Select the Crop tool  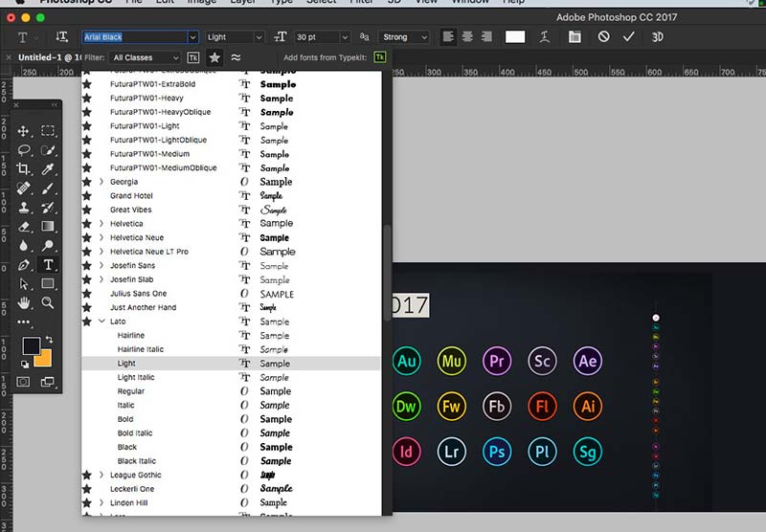coord(23,168)
